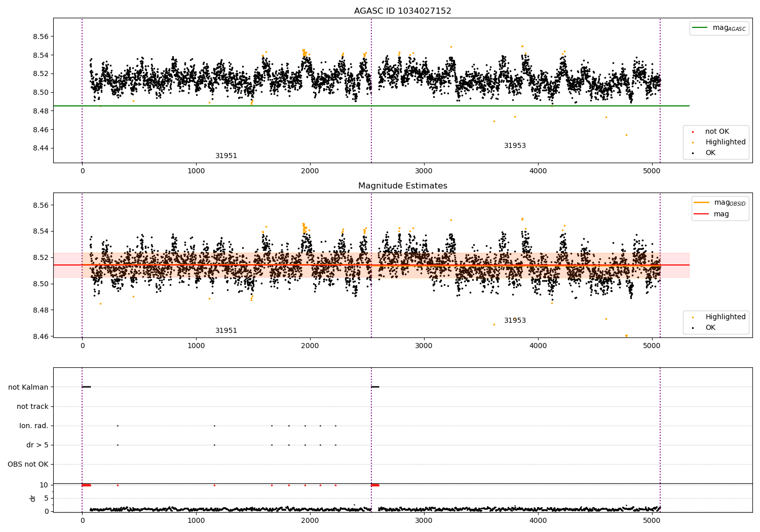
Task: Select the 'OBS not OK' row label
Action: (28, 464)
